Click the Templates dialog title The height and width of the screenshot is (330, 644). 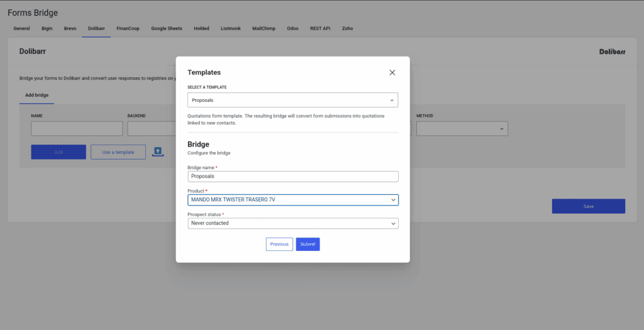[x=204, y=72]
